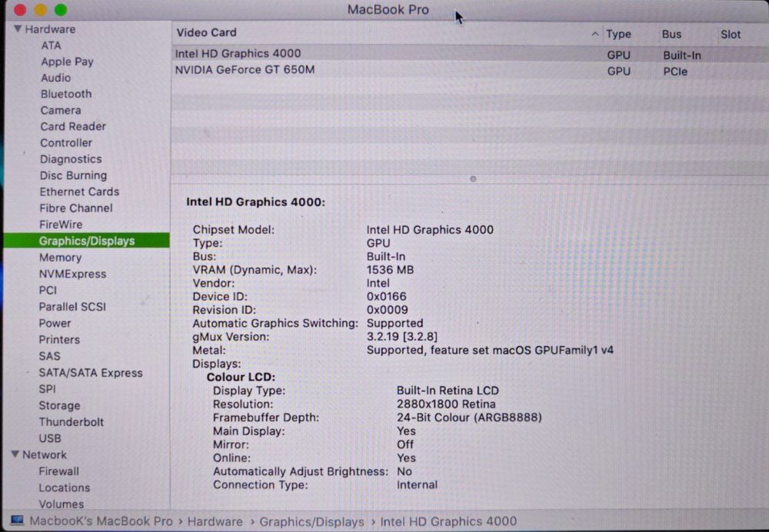Select the Intel HD Graphics 4000 row
The width and height of the screenshot is (769, 532).
pos(470,54)
